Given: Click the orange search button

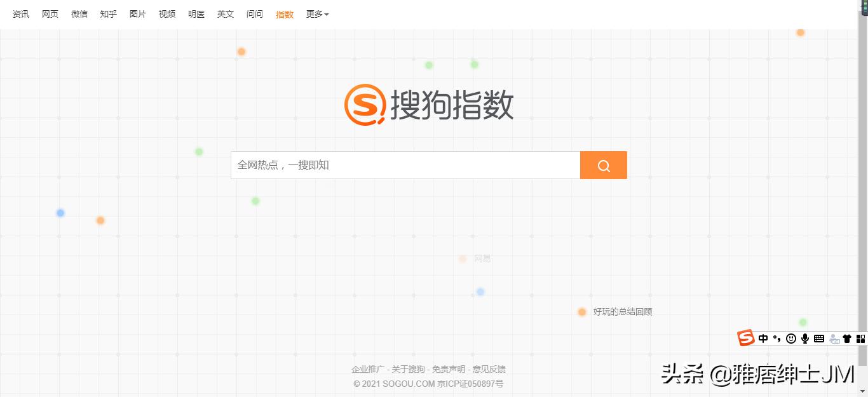Looking at the screenshot, I should [603, 165].
